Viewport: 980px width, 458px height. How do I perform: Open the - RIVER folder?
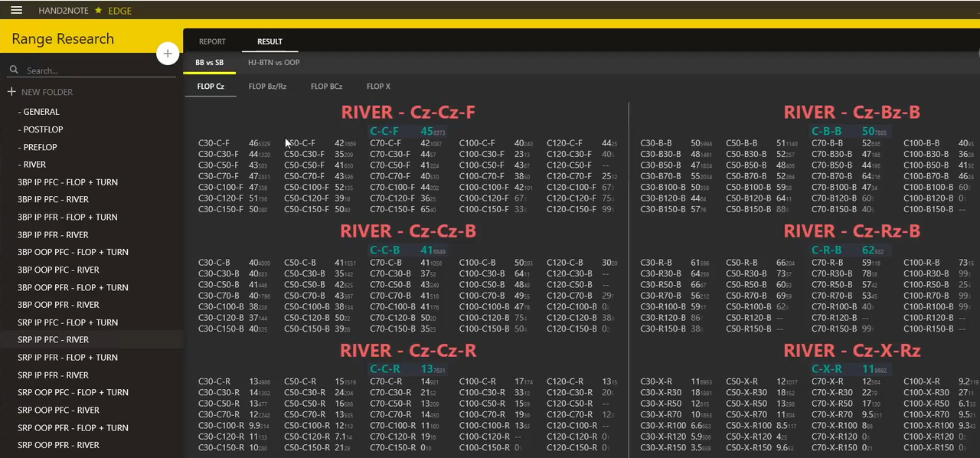click(x=32, y=165)
